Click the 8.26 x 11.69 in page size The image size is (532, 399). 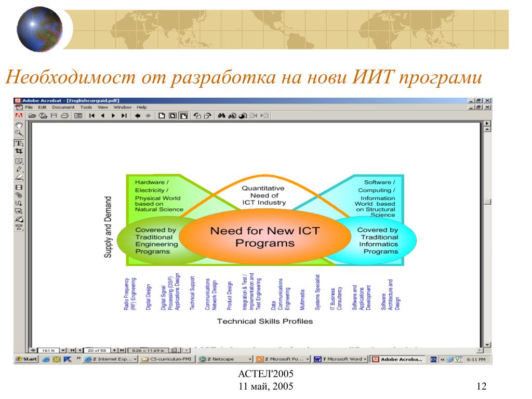coord(148,350)
